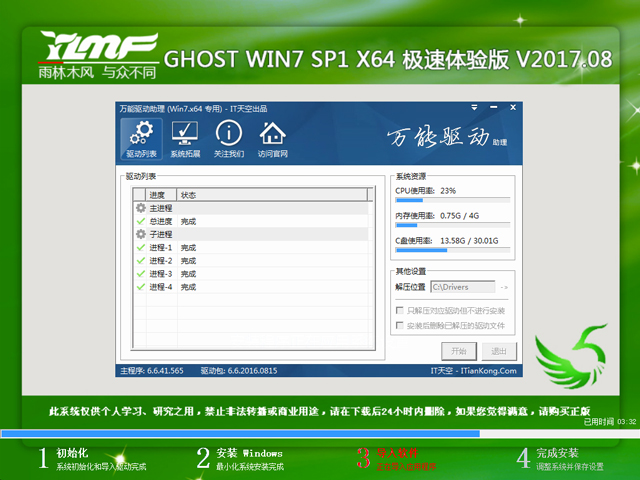Viewport: 640px width, 480px height.
Task: Select the 进程-1 row label
Action: [161, 247]
